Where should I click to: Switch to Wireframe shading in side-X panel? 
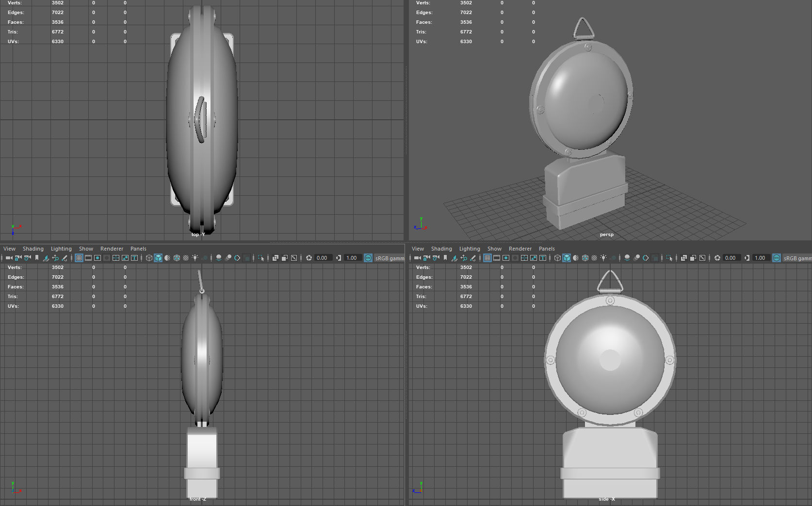(557, 258)
